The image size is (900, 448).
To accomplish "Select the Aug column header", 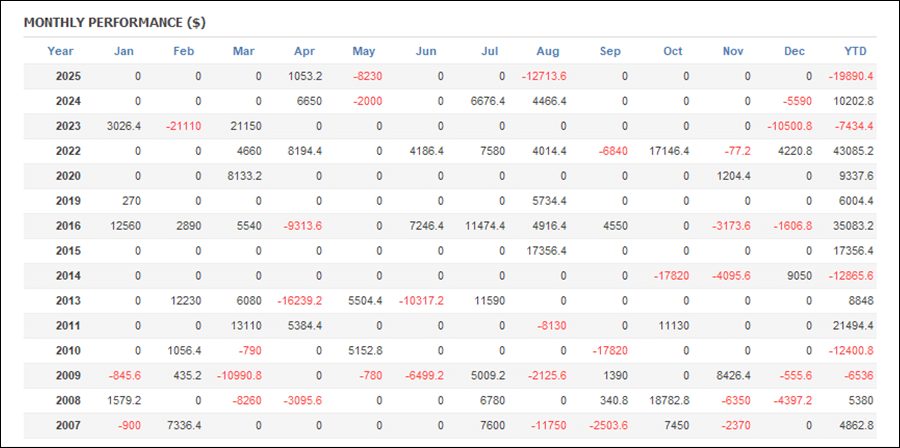I will (x=547, y=51).
